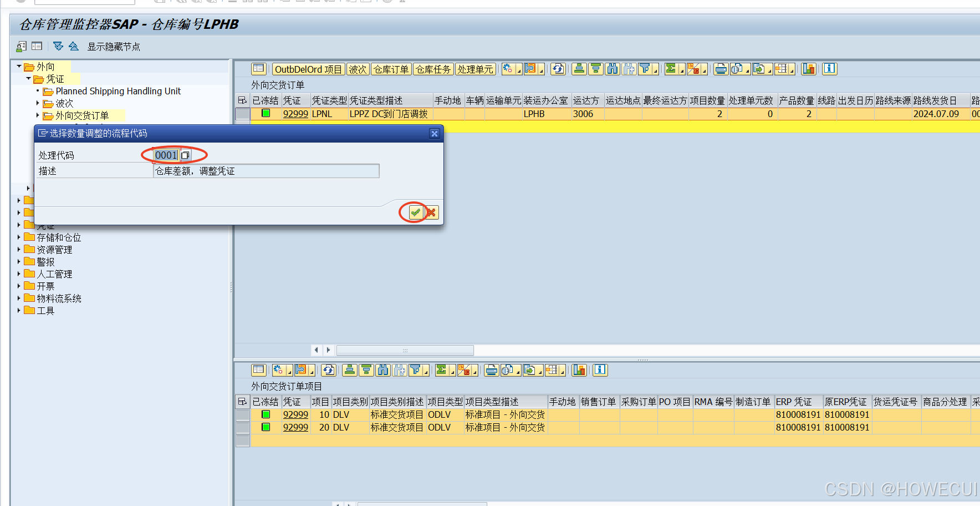Screen dimensions: 980x506
Task: Expand the 存储和仓位 folder
Action: (x=19, y=237)
